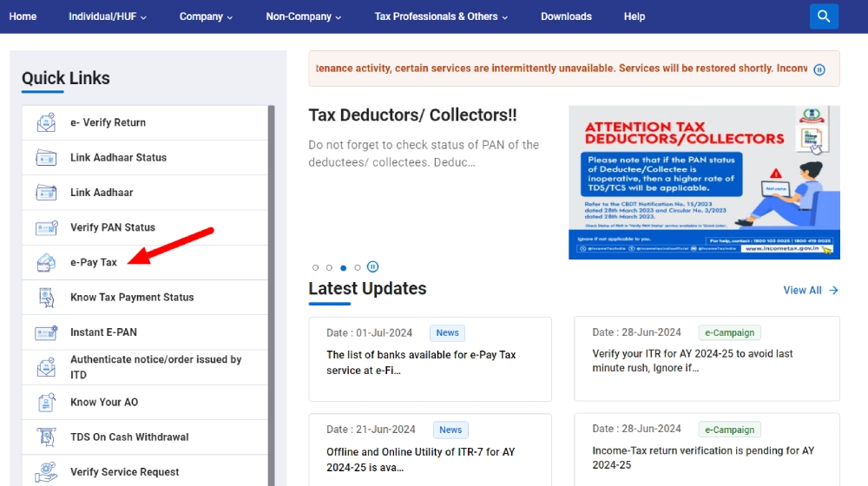Click the e-Verify Return envelope icon

pos(47,122)
